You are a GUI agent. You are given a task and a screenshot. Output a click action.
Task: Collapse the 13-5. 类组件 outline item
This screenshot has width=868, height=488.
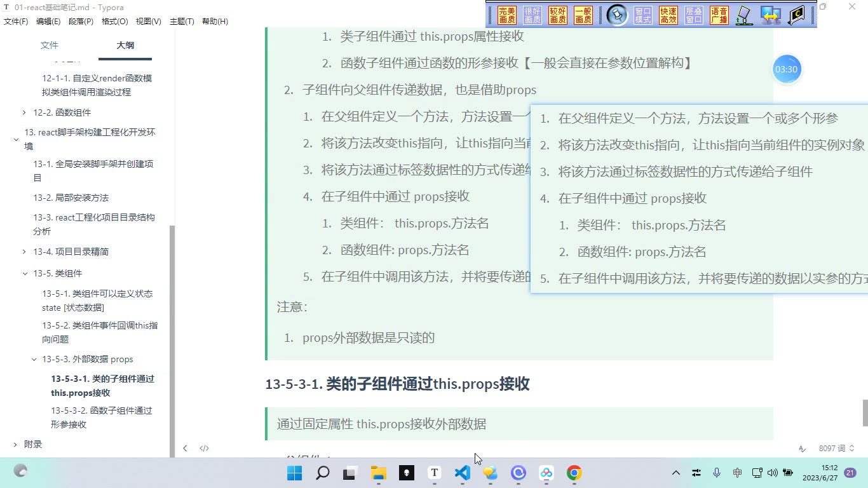click(x=25, y=273)
